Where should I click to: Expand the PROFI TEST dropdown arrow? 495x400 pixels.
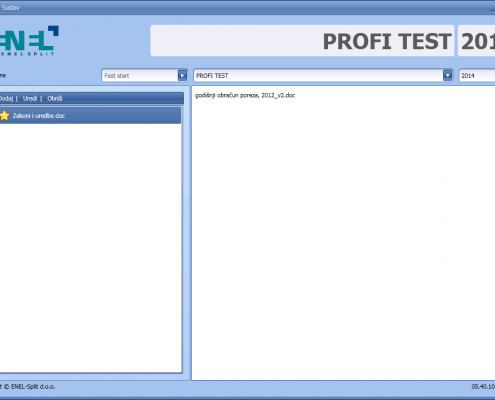point(448,76)
